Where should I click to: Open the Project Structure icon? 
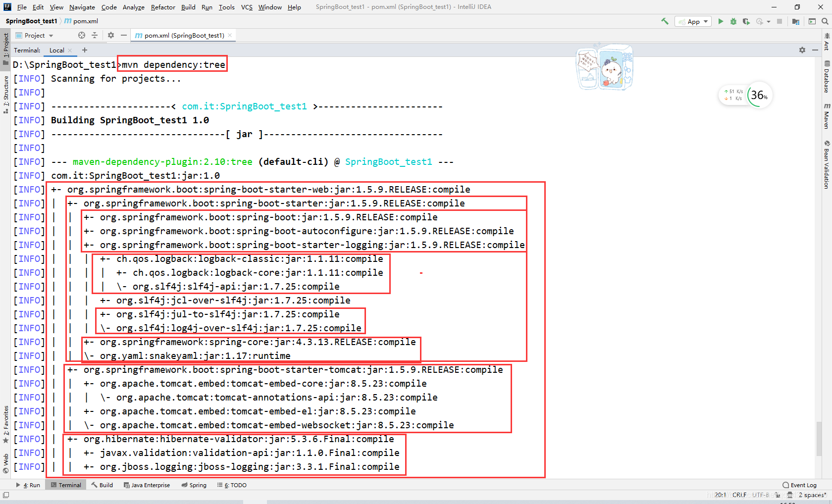(x=796, y=21)
